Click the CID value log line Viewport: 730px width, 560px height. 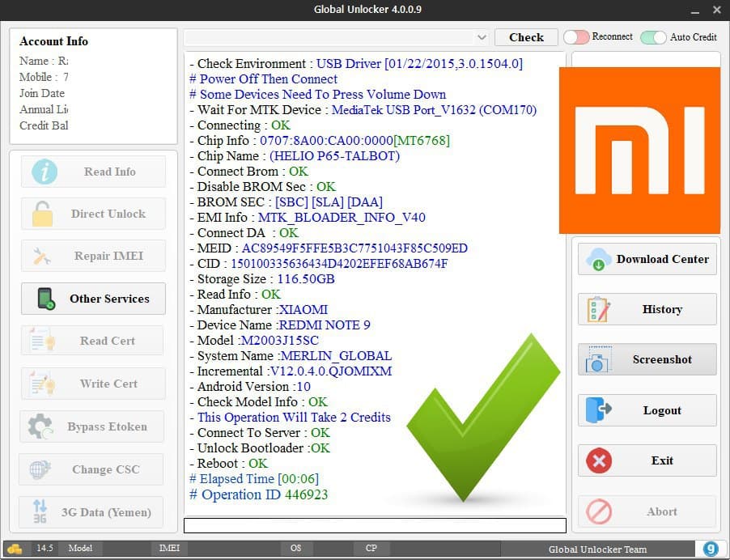[318, 264]
